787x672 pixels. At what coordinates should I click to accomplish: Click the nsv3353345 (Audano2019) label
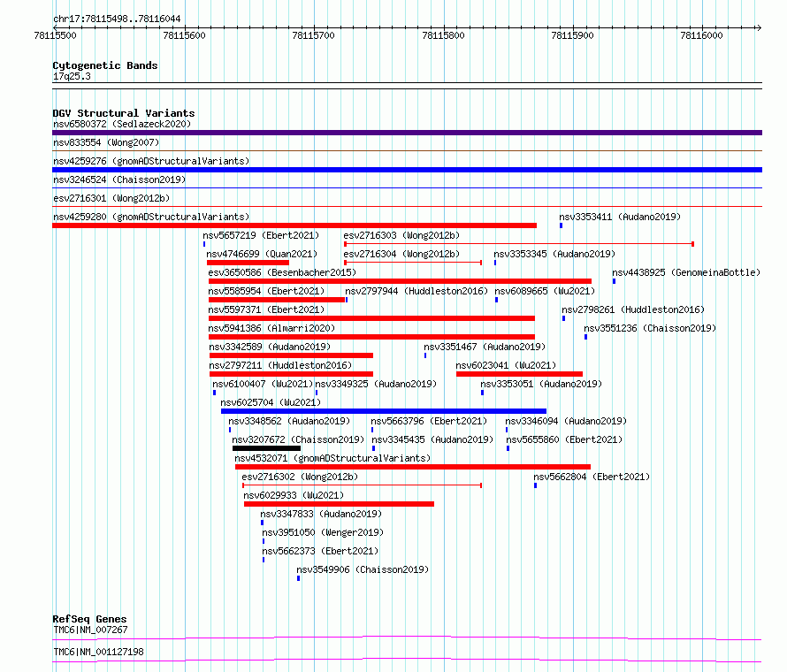coord(554,254)
